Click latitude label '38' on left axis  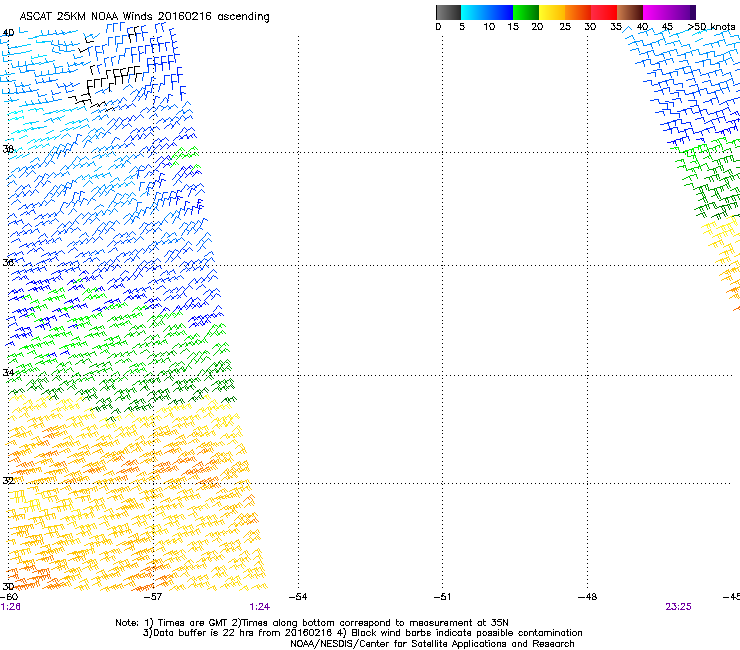coord(8,149)
